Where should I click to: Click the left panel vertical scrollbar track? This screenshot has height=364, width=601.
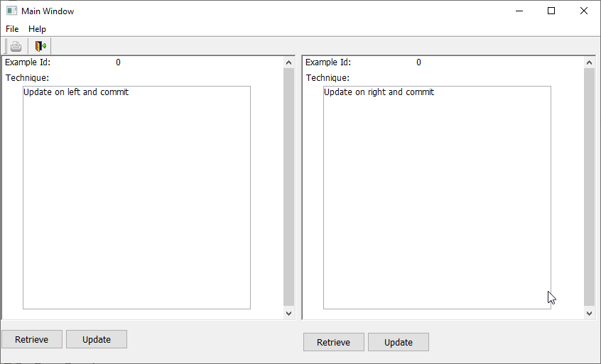288,187
